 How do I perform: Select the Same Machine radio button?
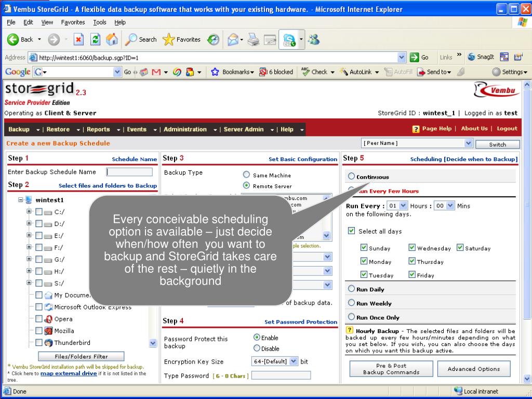246,175
